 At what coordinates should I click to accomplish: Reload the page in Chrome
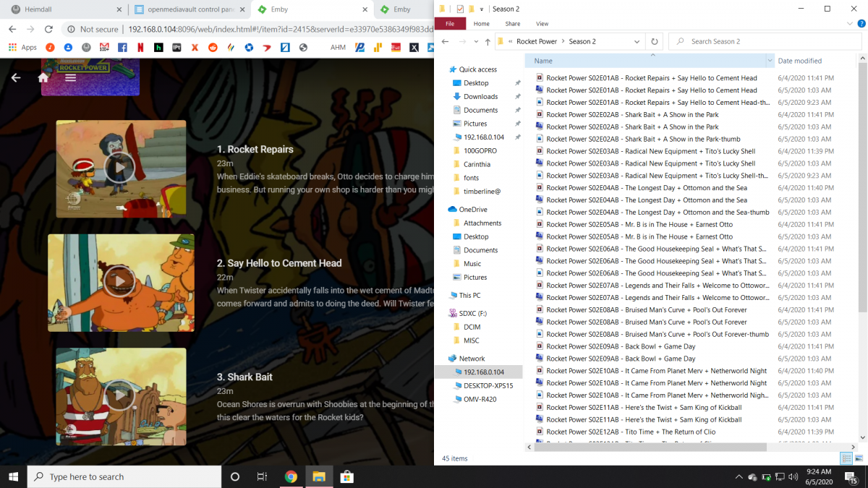tap(48, 29)
